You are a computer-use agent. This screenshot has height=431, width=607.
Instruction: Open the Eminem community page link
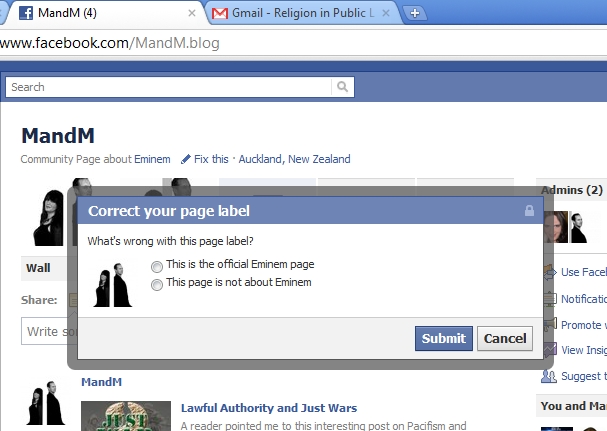152,159
